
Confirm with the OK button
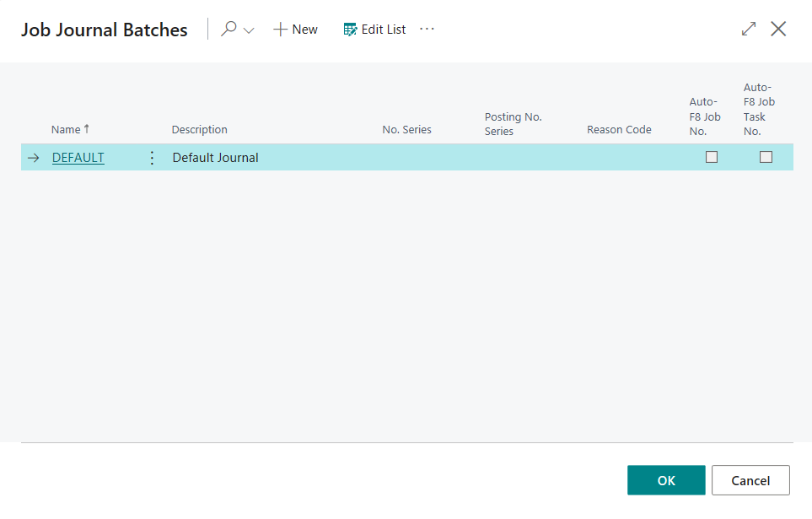[666, 480]
